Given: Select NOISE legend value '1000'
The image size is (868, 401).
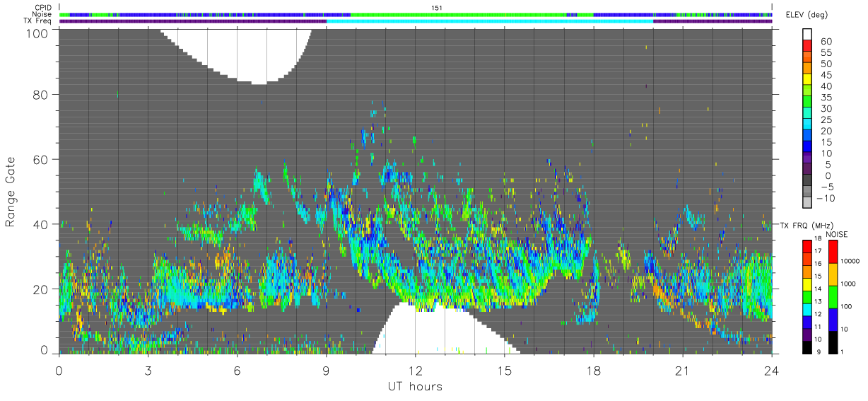Looking at the screenshot, I should point(847,285).
